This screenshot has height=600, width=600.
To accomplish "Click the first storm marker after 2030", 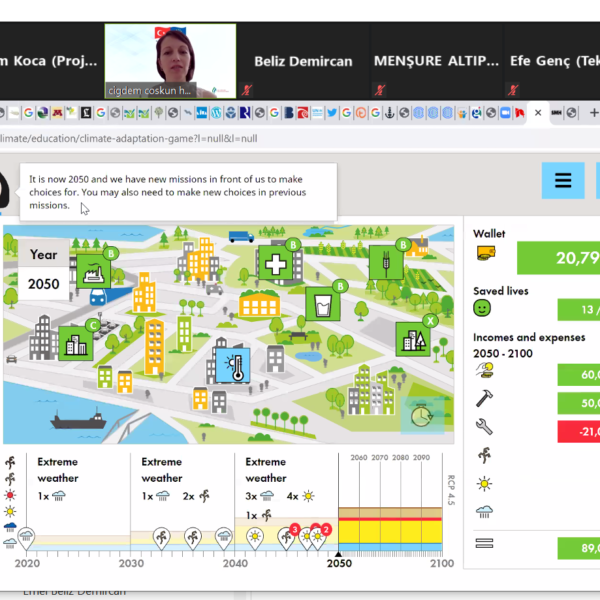I will click(160, 538).
